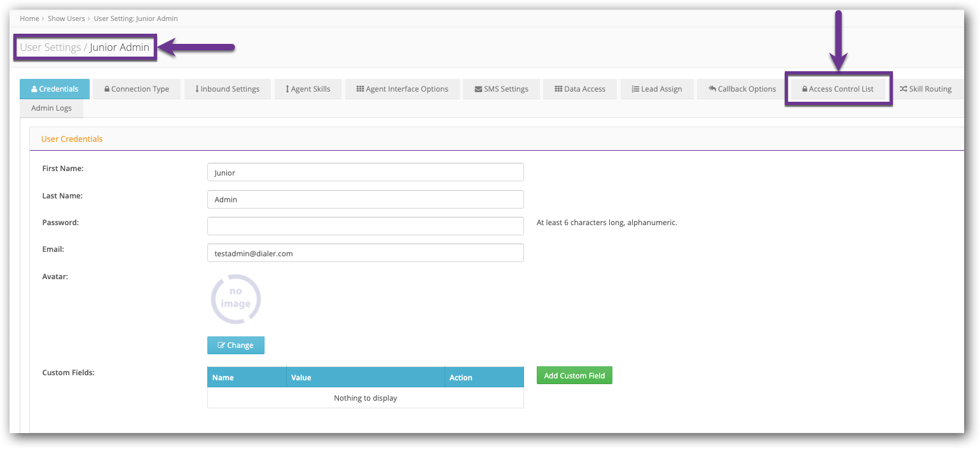Select the Agent Skills tab
Viewport: 980px width, 449px height.
[308, 89]
